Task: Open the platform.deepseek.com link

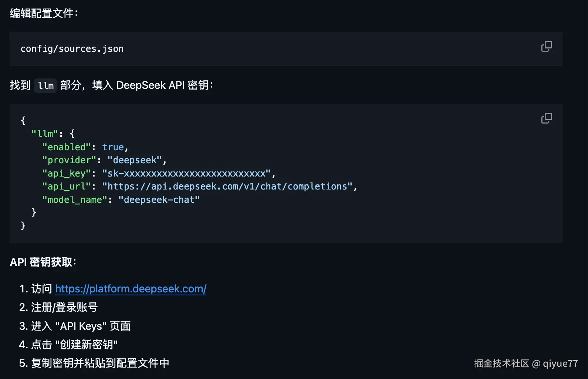Action: click(131, 289)
